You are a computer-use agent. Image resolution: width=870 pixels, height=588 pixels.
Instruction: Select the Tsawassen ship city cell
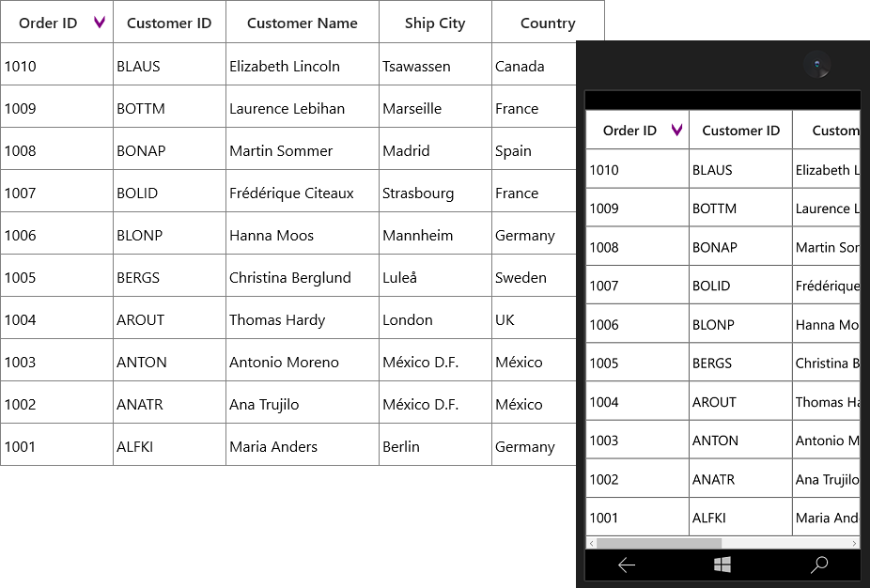tap(435, 65)
